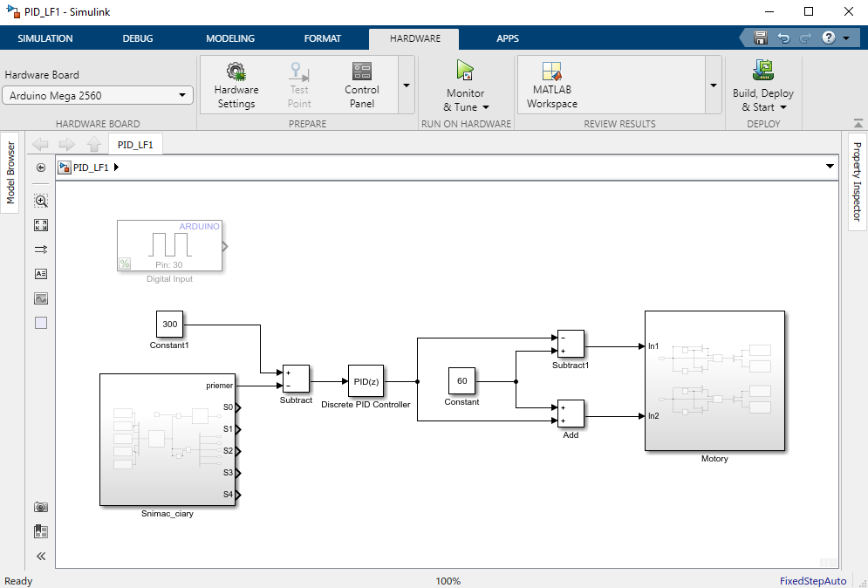Click Fit to View palette icon
Image resolution: width=868 pixels, height=588 pixels.
pyautogui.click(x=41, y=225)
